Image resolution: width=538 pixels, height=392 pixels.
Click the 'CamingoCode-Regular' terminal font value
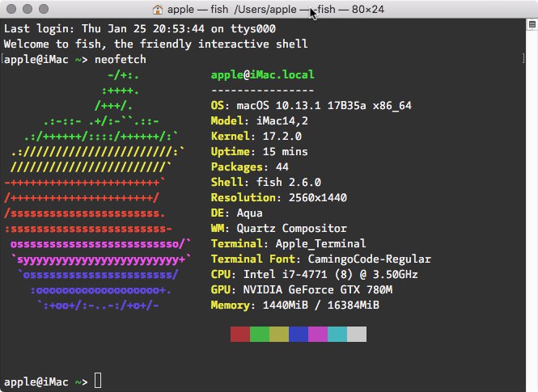pos(369,259)
